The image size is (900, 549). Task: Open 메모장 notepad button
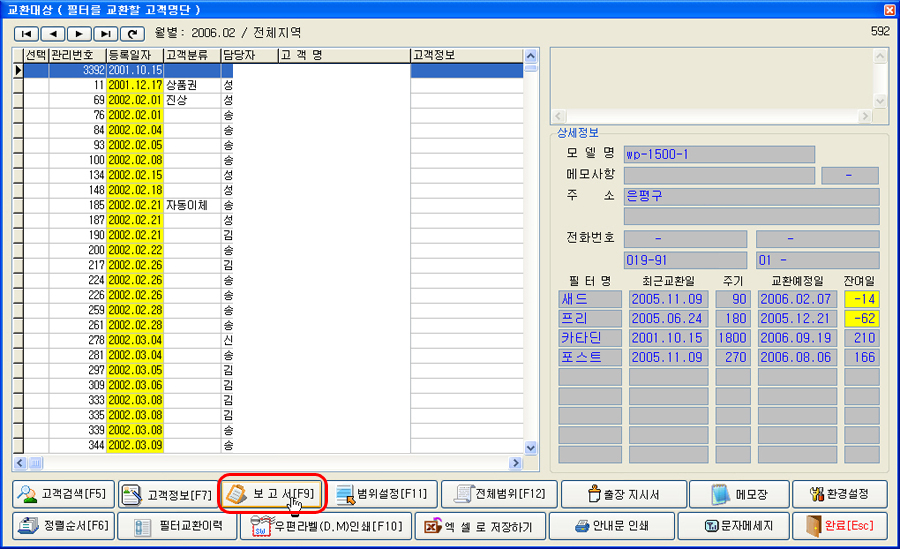tap(739, 494)
